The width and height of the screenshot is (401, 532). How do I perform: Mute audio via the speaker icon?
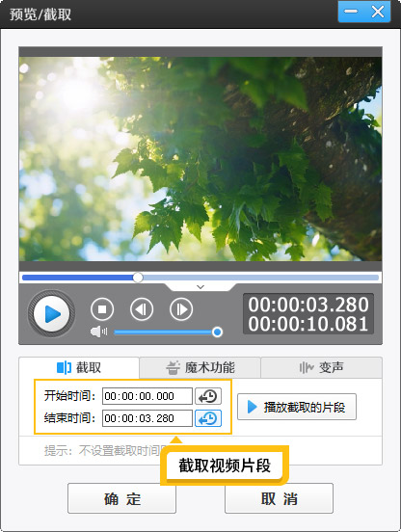tap(98, 332)
